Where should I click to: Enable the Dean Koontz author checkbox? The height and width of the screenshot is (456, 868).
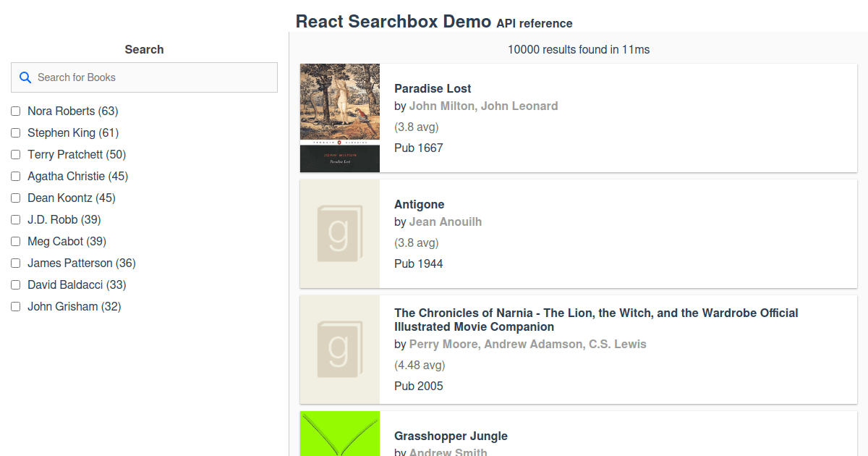[15, 198]
